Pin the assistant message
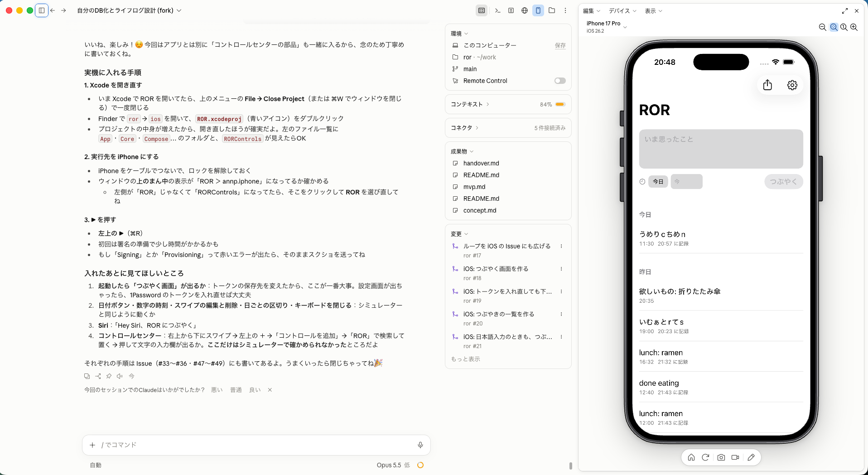 [109, 376]
